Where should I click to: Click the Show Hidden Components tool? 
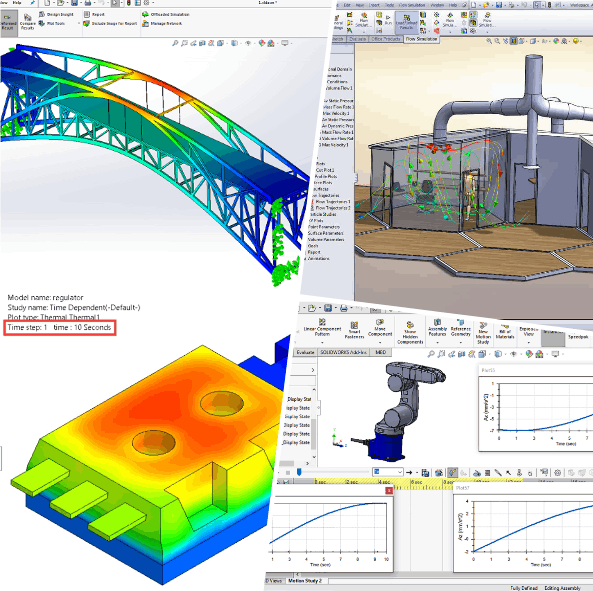[x=410, y=333]
